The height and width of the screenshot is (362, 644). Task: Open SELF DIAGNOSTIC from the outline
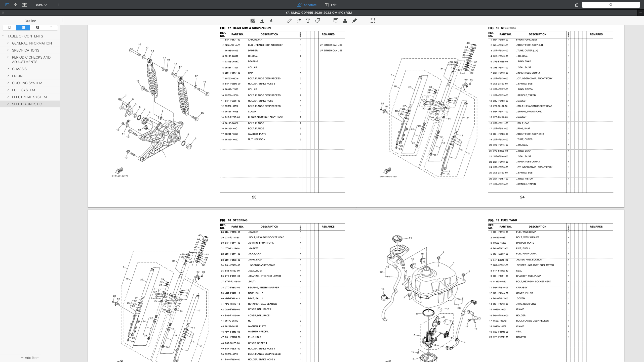[27, 104]
